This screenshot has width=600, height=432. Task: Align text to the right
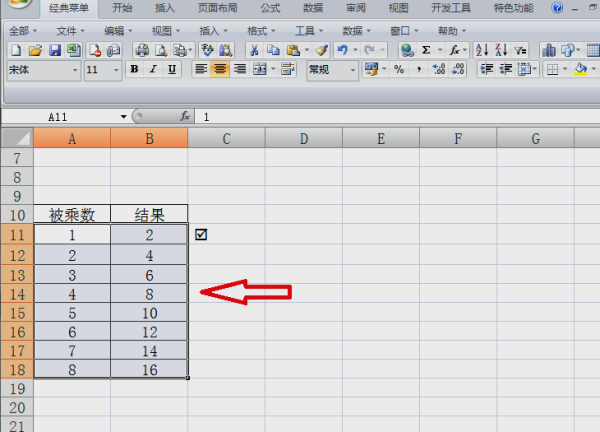click(240, 69)
